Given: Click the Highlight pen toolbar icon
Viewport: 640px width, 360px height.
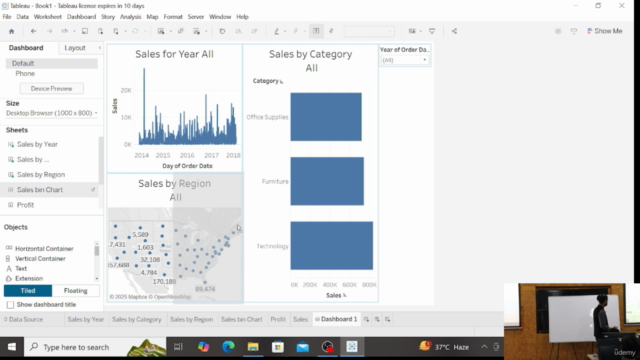Looking at the screenshot, I should (276, 31).
